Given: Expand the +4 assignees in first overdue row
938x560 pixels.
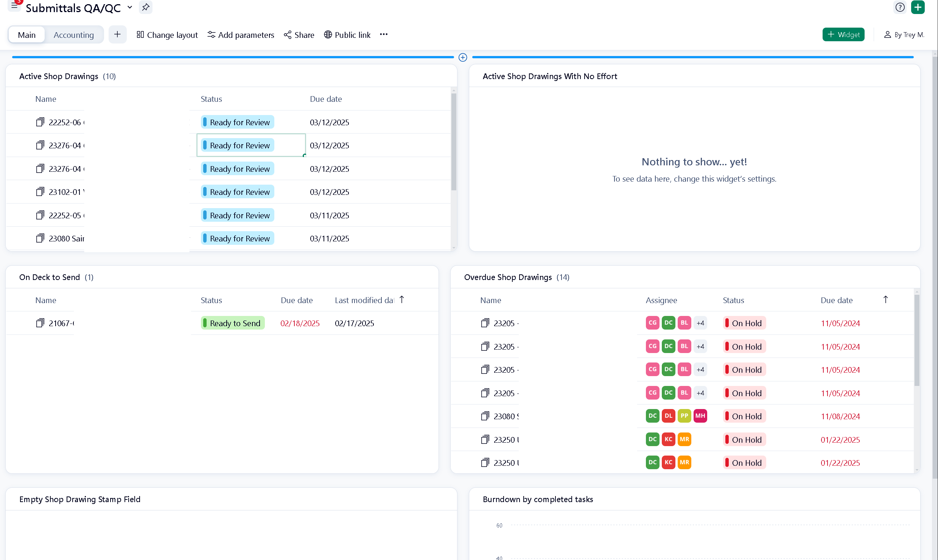Looking at the screenshot, I should 700,323.
